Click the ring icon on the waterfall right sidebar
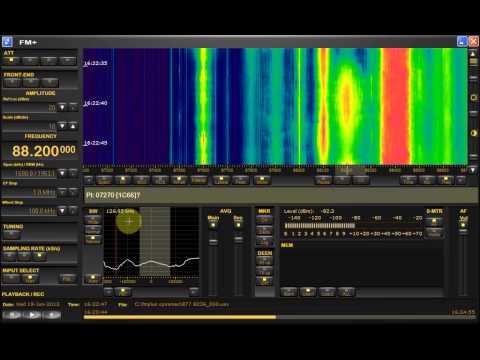 click(473, 98)
